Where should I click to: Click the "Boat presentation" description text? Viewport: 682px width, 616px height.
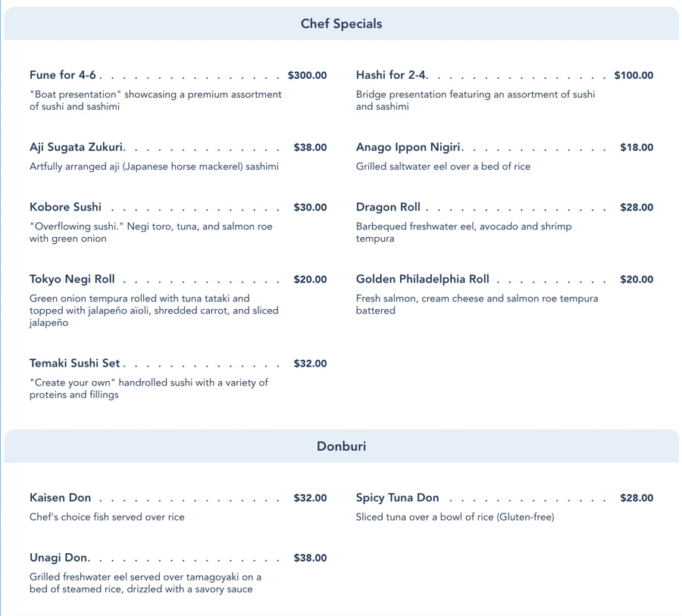(x=155, y=101)
